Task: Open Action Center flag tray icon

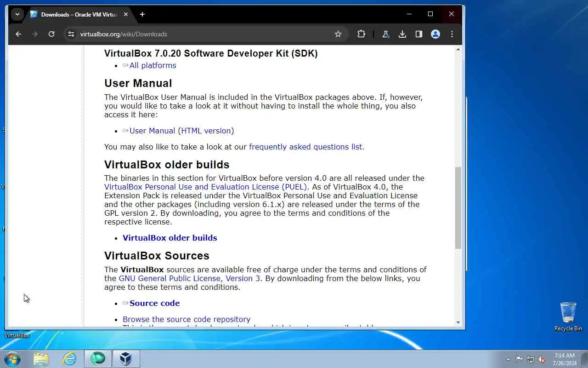Action: coord(519,359)
